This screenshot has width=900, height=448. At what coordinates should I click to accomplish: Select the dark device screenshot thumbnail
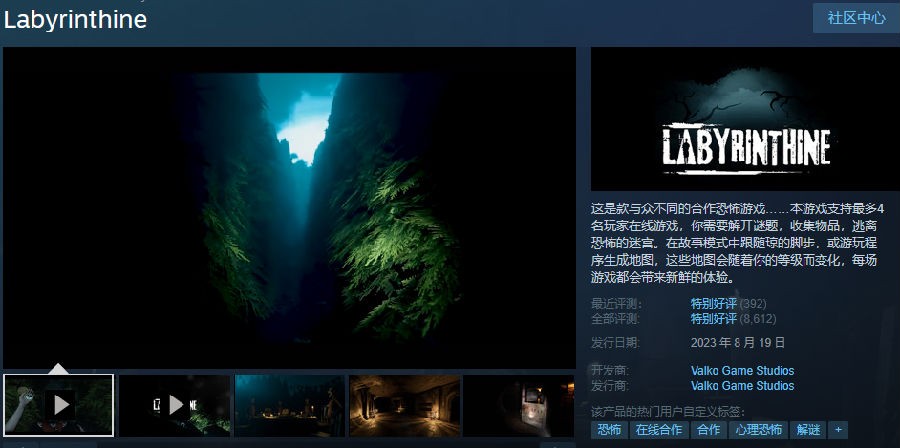point(519,406)
